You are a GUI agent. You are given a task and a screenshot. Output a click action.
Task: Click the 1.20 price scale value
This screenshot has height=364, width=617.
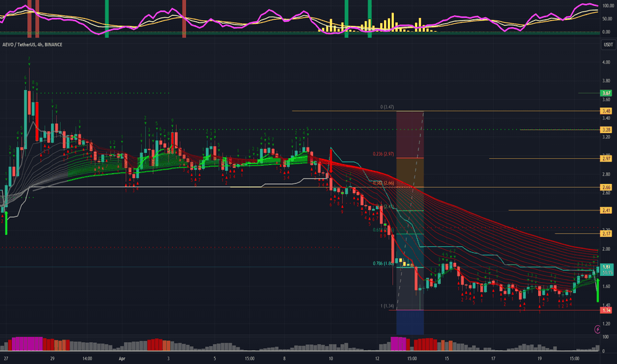point(606,324)
